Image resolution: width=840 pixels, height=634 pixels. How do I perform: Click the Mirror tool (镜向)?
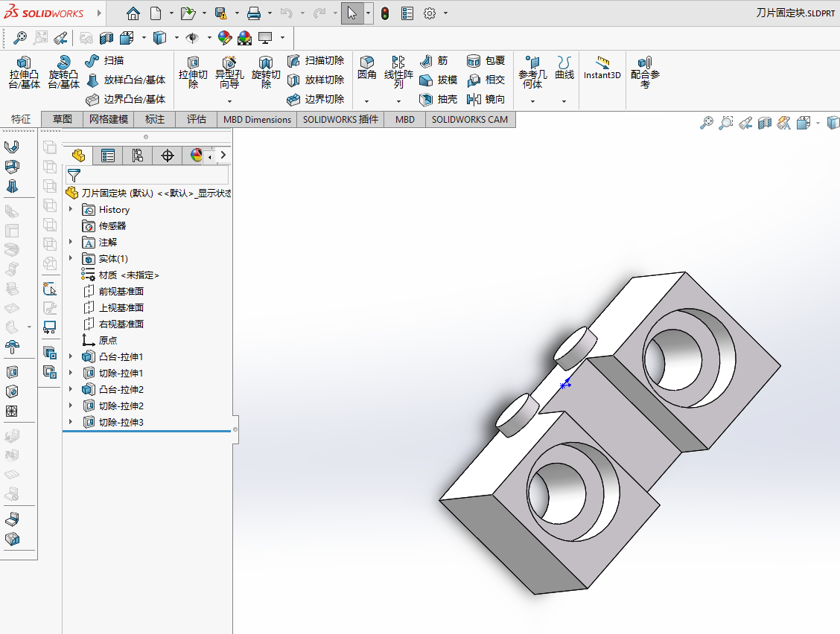point(486,99)
